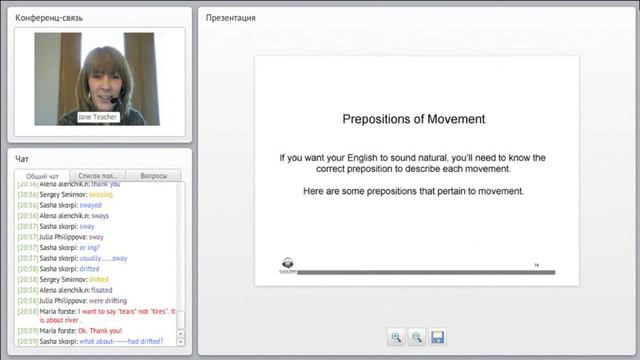Viewport: 640px width, 360px height.
Task: Select Sasha skorpi's 'or ing?' message
Action: 59,248
